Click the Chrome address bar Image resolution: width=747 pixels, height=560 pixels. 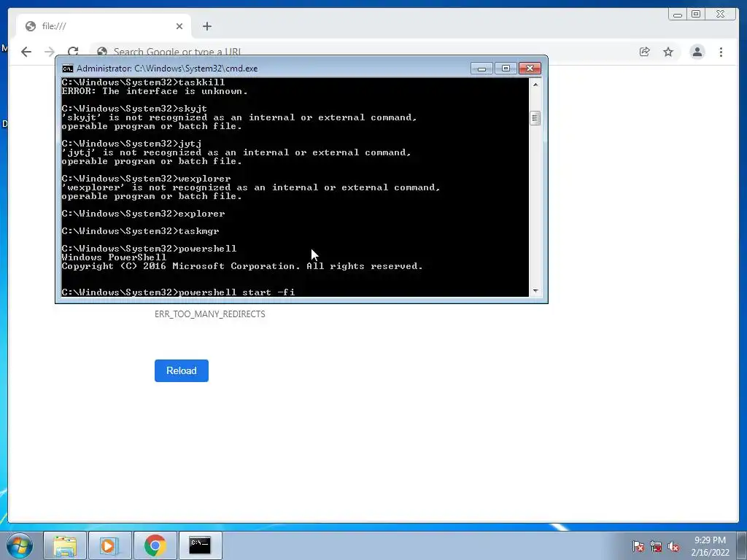tap(362, 52)
